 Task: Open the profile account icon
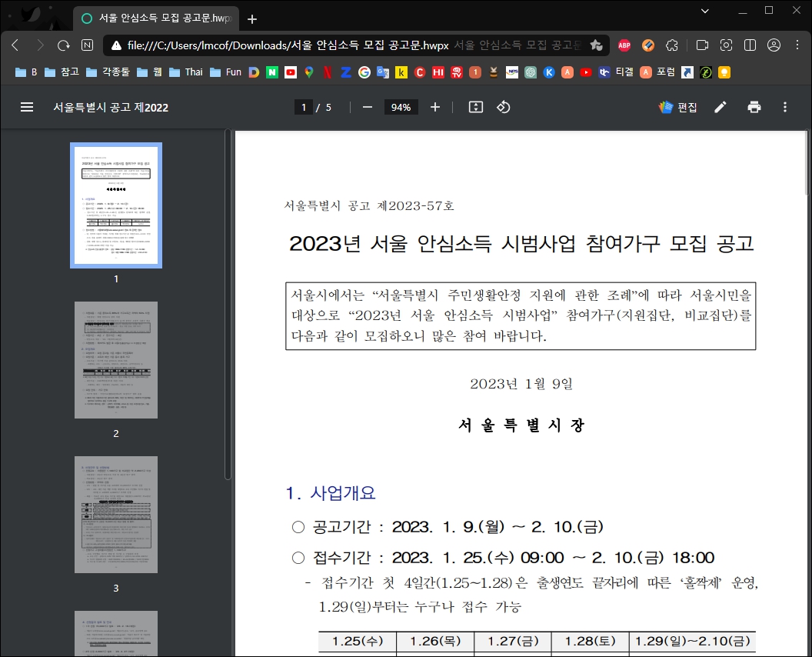(x=774, y=45)
